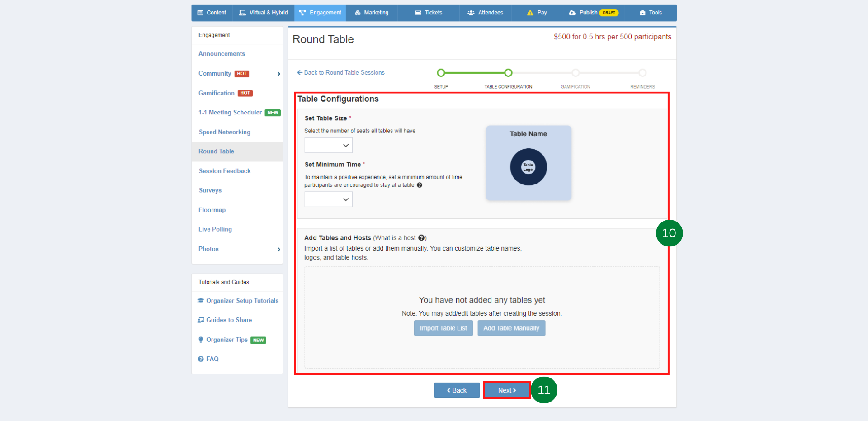The height and width of the screenshot is (421, 868).
Task: Open the Set Minimum Time dropdown
Action: click(328, 199)
